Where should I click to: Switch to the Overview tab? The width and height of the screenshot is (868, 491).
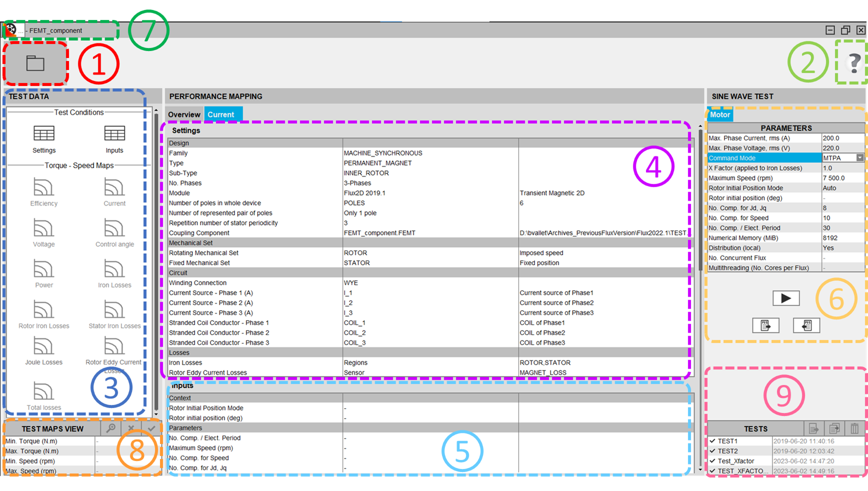[x=184, y=115]
